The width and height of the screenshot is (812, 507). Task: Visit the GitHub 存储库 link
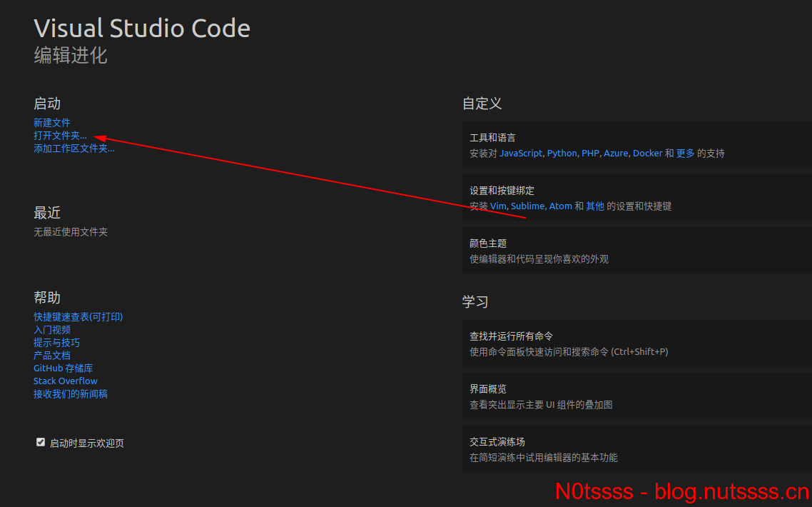click(x=64, y=368)
